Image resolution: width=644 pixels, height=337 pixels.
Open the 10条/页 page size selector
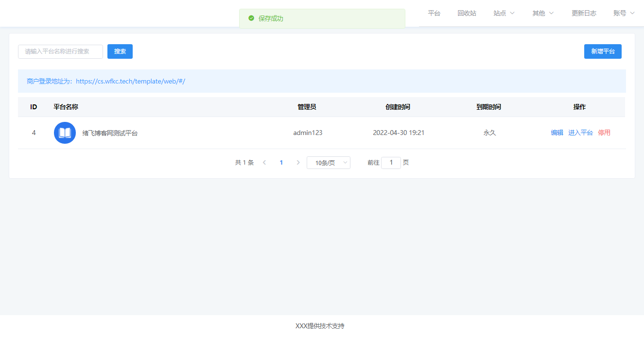pos(328,162)
